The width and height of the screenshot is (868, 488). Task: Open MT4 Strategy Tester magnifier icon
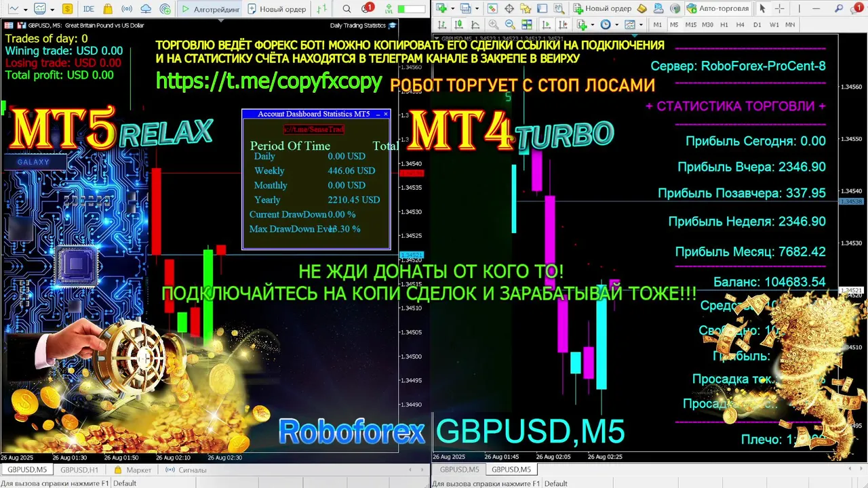click(x=559, y=8)
